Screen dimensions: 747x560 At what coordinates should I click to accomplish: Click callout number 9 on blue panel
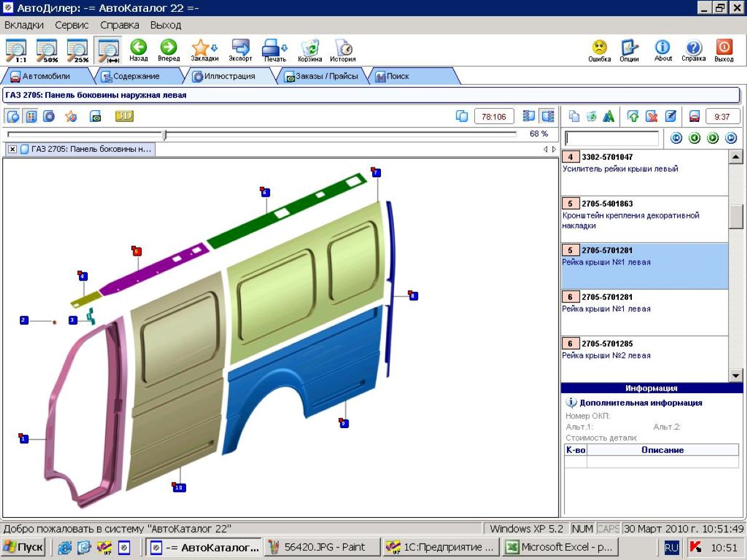pos(344,423)
